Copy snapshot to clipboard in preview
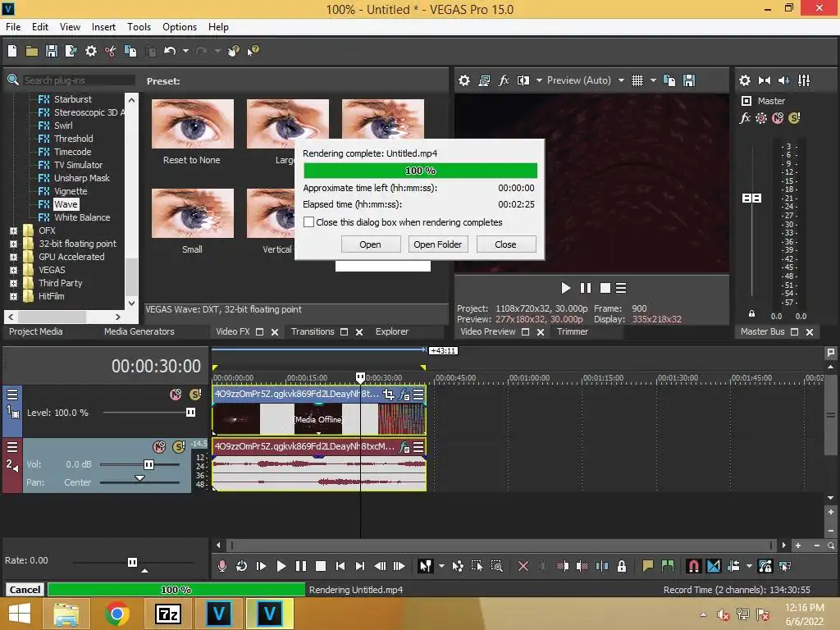 click(669, 80)
